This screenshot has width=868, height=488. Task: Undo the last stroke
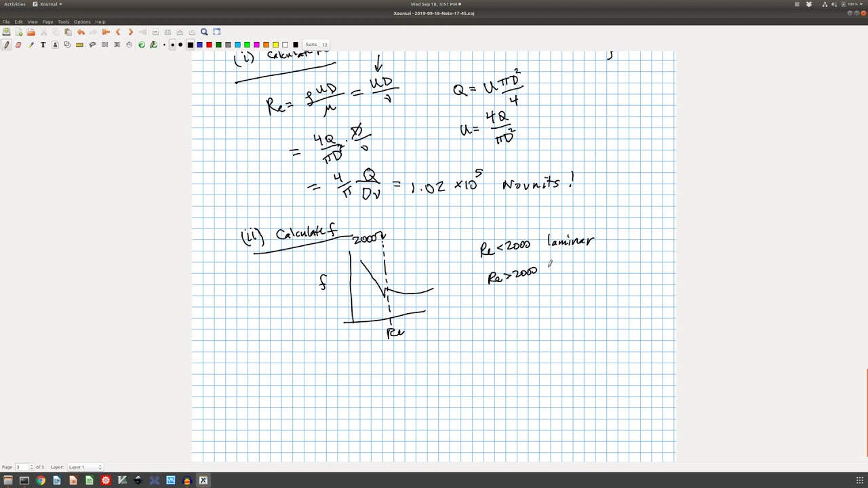pos(81,32)
